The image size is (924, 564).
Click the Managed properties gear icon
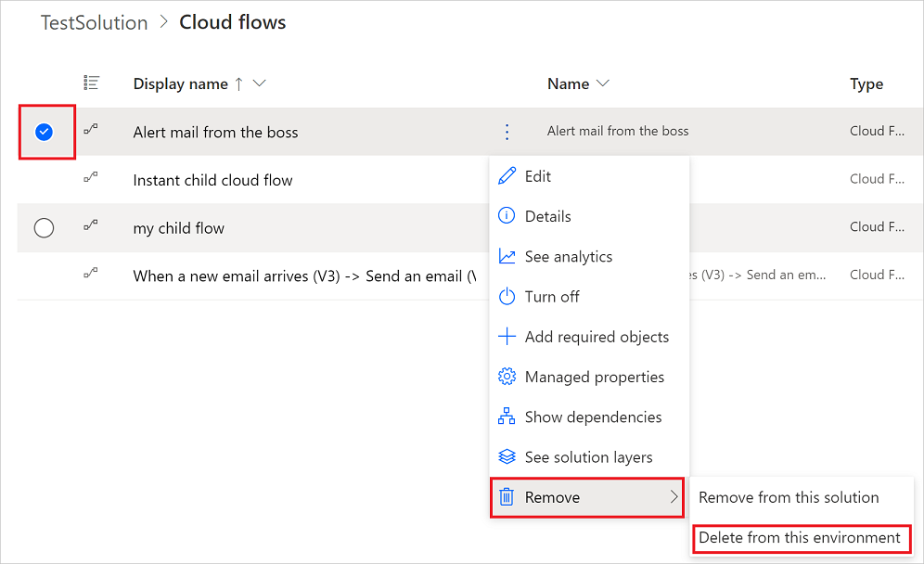[x=507, y=377]
